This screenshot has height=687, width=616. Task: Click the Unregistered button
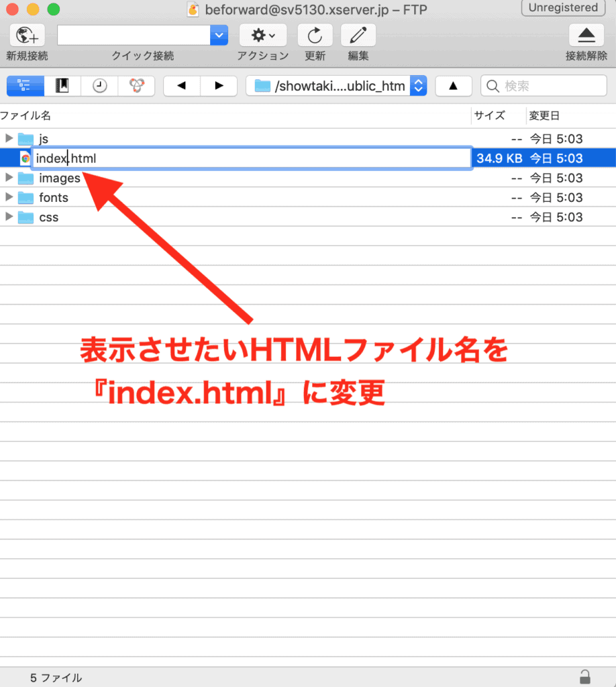click(563, 7)
